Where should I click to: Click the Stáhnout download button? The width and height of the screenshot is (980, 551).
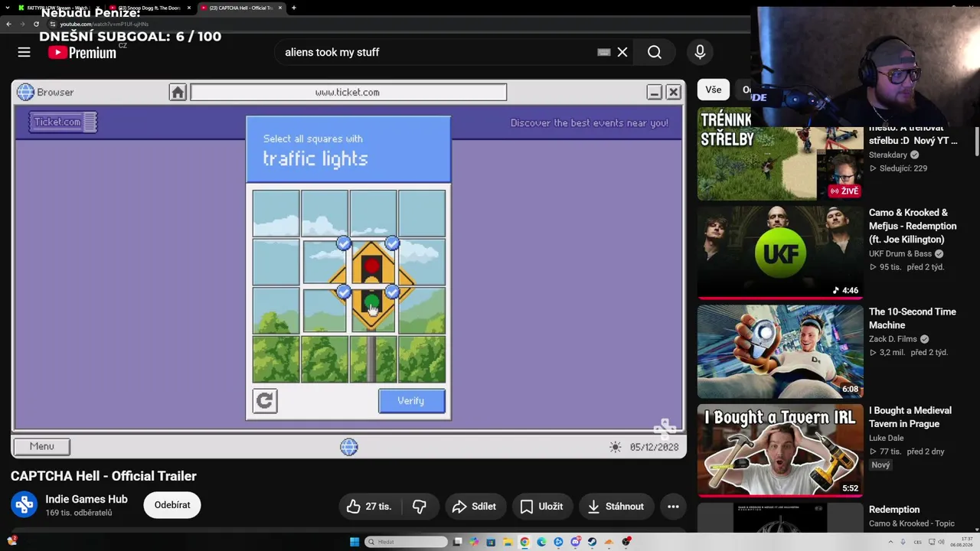pyautogui.click(x=616, y=506)
